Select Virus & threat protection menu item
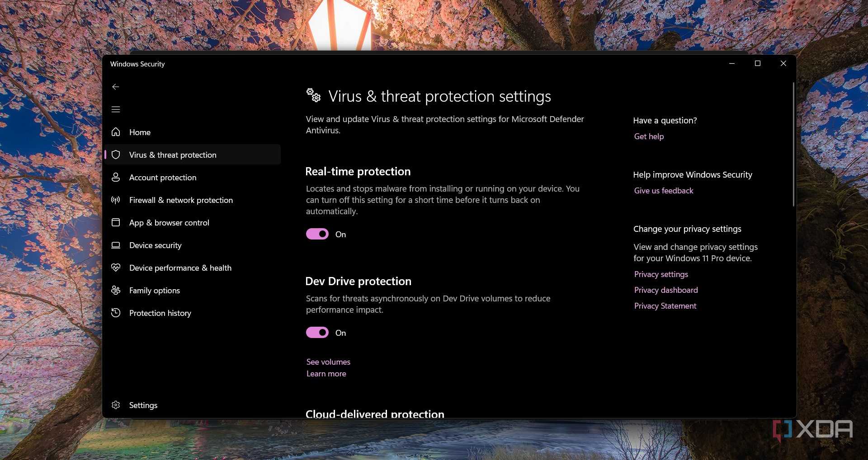 pos(173,155)
